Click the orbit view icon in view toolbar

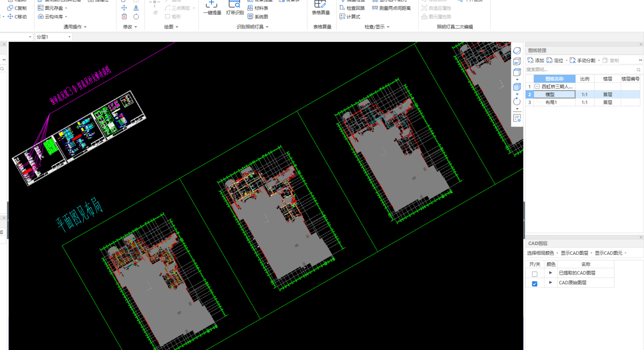pos(517,51)
